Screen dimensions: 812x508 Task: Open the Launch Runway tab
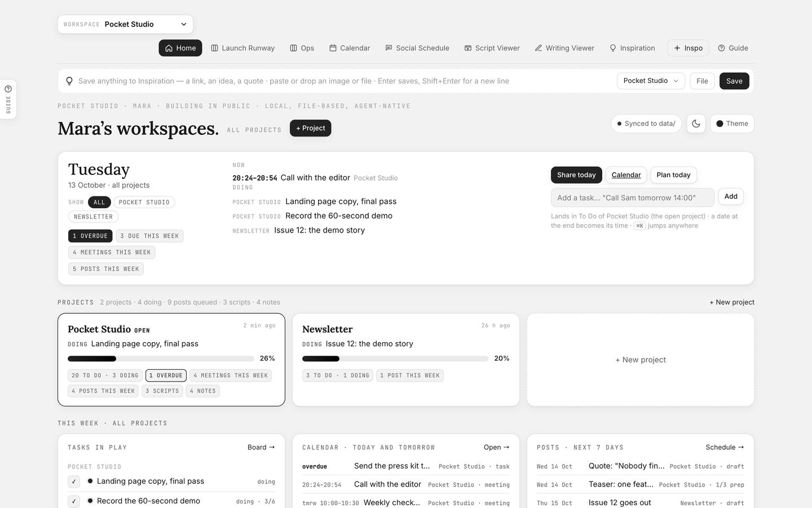coord(242,48)
